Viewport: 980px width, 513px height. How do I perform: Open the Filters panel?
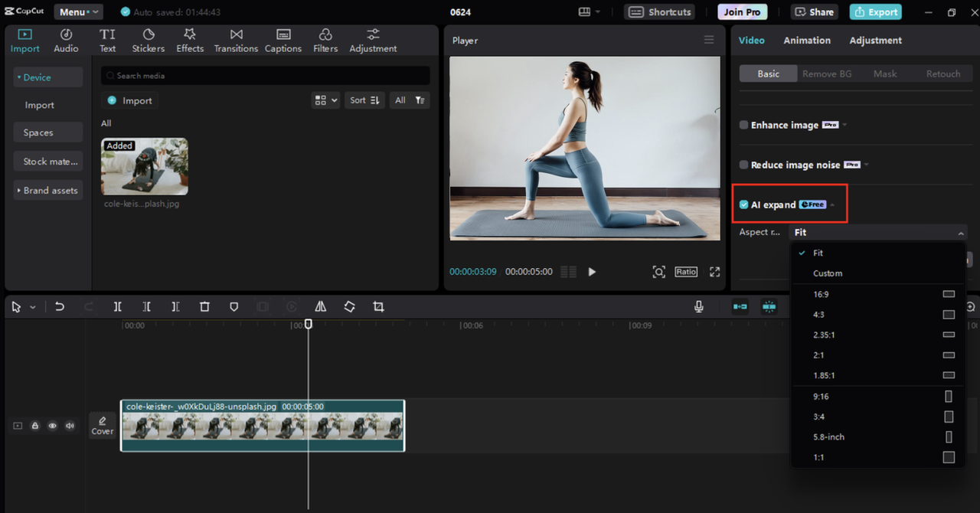tap(325, 41)
